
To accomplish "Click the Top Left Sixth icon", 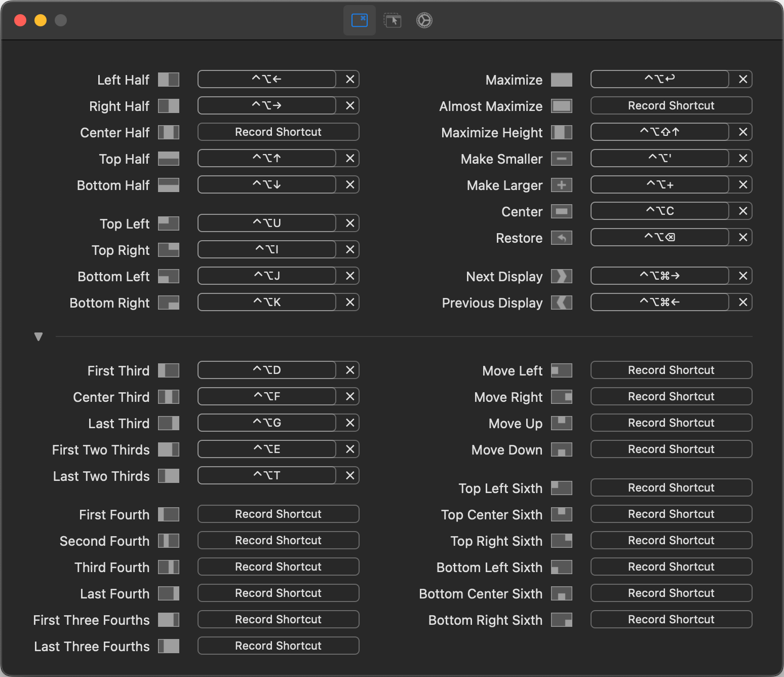I will click(562, 488).
